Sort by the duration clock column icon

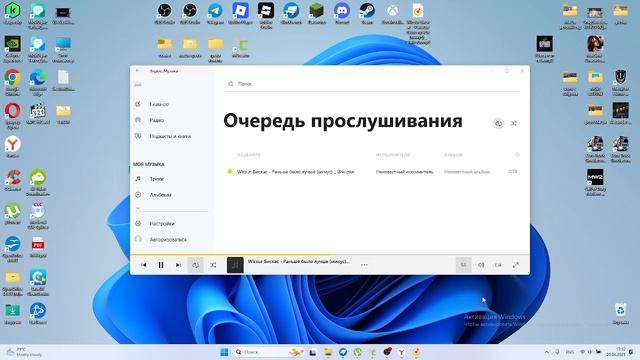pos(517,155)
